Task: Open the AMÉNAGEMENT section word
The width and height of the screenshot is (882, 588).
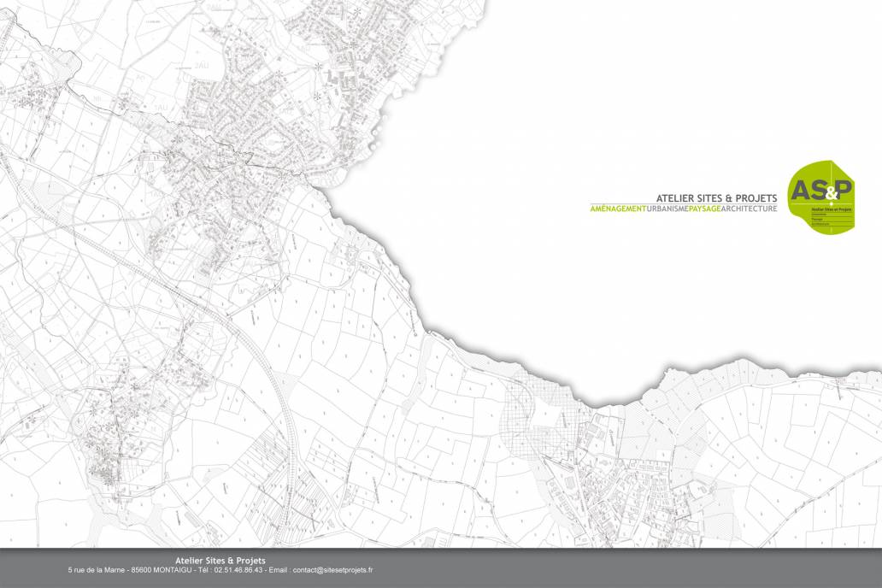Action: click(x=619, y=209)
